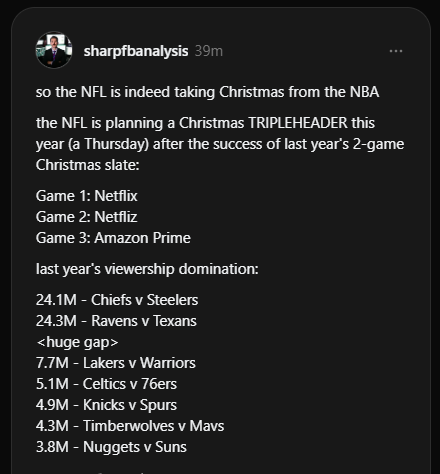Open the three-dot more options menu
The height and width of the screenshot is (474, 440).
point(396,51)
